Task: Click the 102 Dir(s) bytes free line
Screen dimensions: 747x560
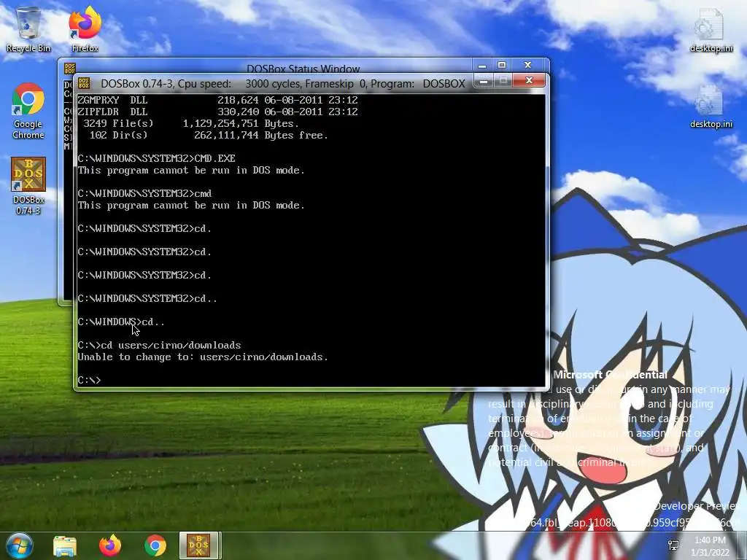Action: (209, 135)
